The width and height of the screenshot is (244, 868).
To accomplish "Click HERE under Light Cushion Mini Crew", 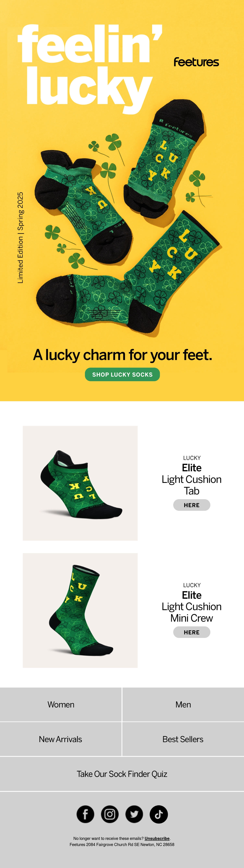I will [x=192, y=632].
